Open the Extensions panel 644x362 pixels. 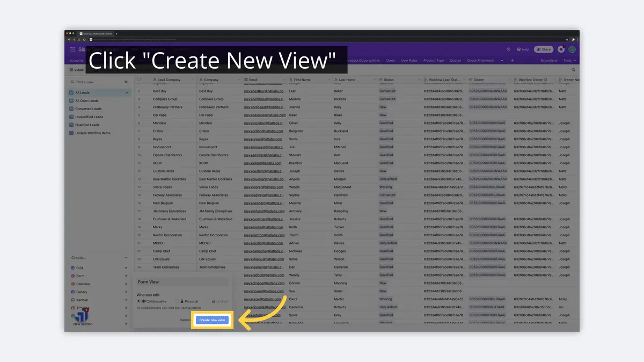pyautogui.click(x=549, y=61)
